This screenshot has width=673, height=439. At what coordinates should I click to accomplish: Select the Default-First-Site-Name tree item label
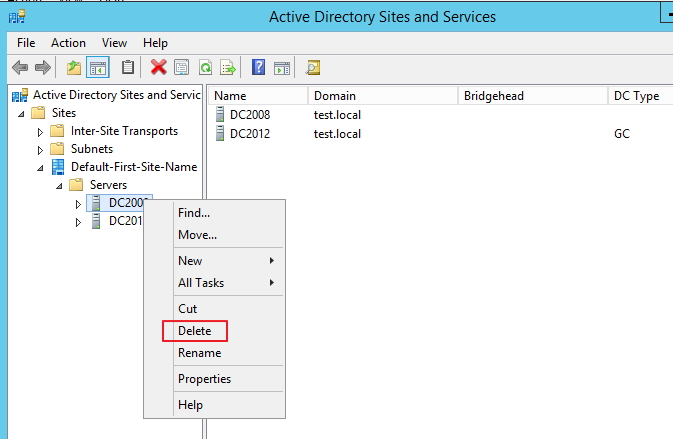click(x=134, y=167)
